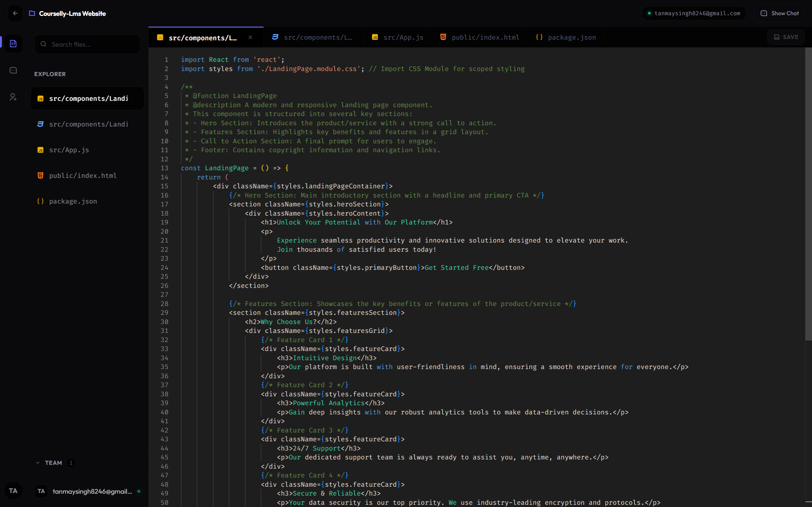Switch to the public/index.html tab
Image resolution: width=812 pixels, height=507 pixels.
[x=479, y=37]
